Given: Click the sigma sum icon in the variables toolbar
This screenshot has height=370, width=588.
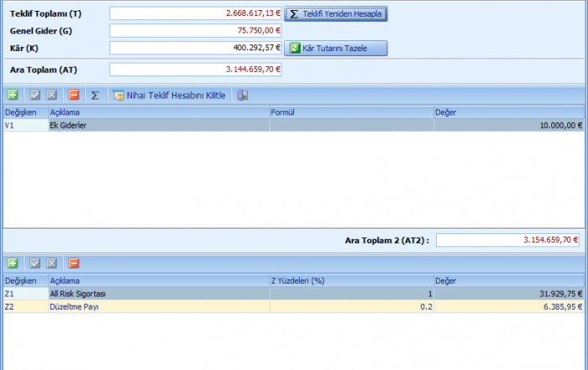Looking at the screenshot, I should (95, 96).
